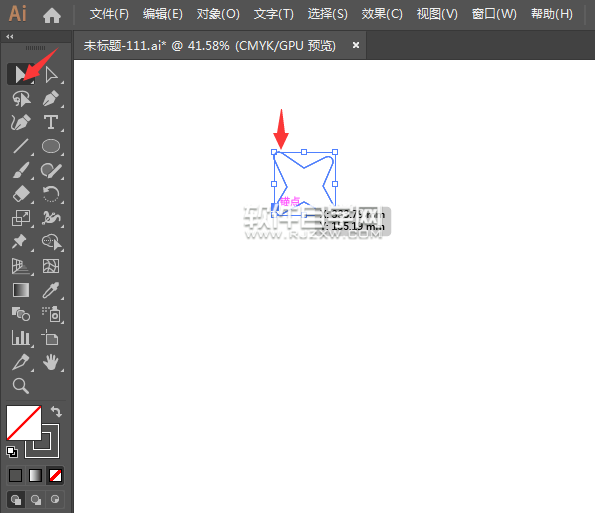The image size is (595, 513).
Task: Swap fill and stroke colors
Action: [x=56, y=411]
